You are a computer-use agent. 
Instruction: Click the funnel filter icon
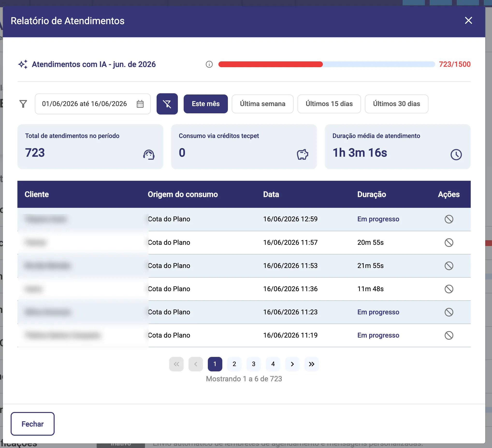pos(23,104)
